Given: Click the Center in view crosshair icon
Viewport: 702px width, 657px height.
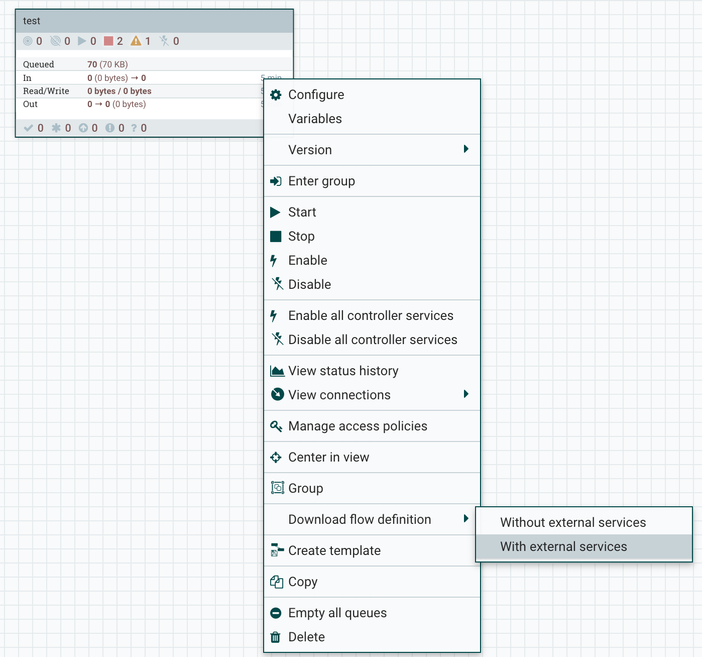Looking at the screenshot, I should (x=276, y=457).
